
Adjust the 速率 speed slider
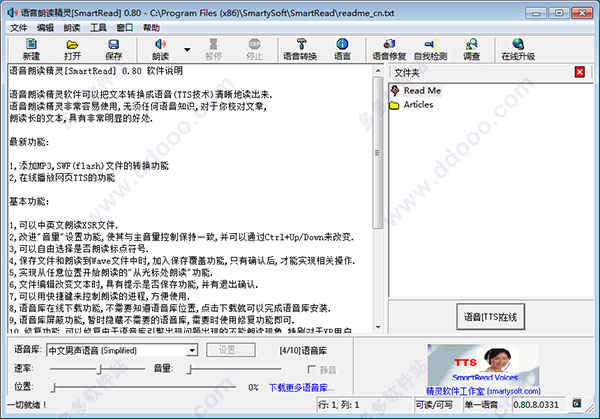tap(98, 369)
